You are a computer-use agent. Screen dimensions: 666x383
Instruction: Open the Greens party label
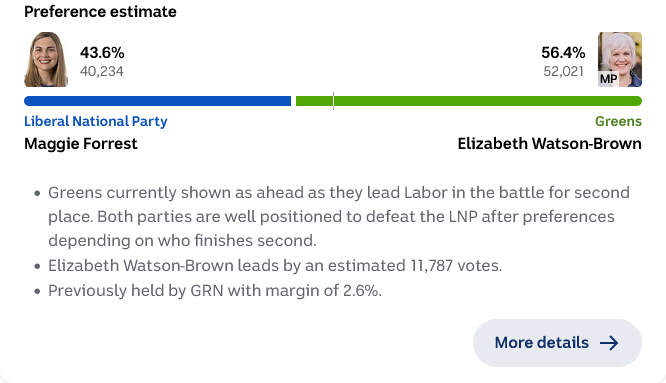618,121
